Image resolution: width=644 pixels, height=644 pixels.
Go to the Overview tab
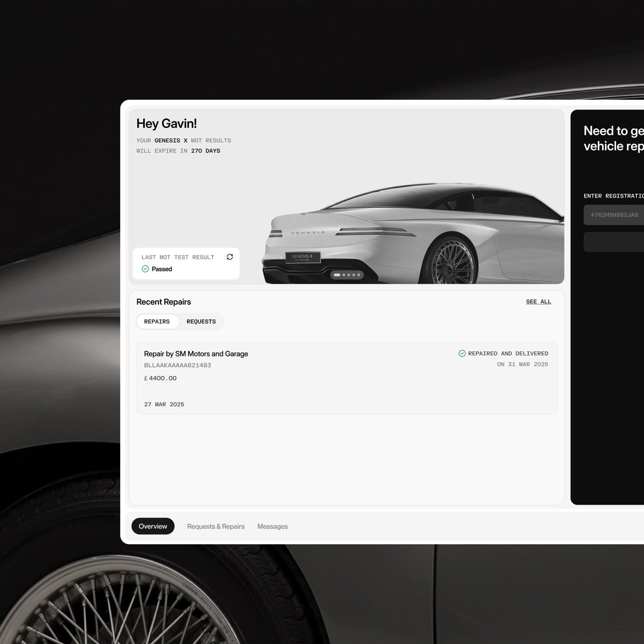(x=153, y=526)
